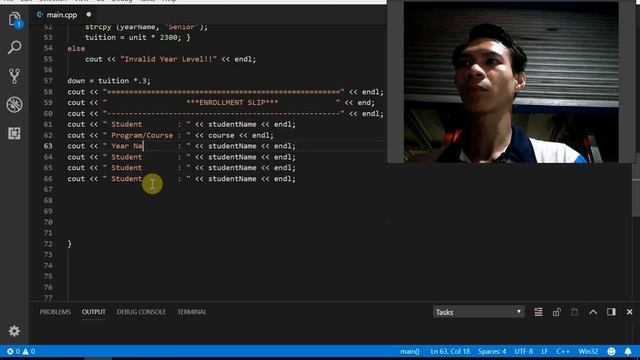The image size is (640, 360).
Task: Click the closing brace on line 72
Action: pyautogui.click(x=69, y=244)
